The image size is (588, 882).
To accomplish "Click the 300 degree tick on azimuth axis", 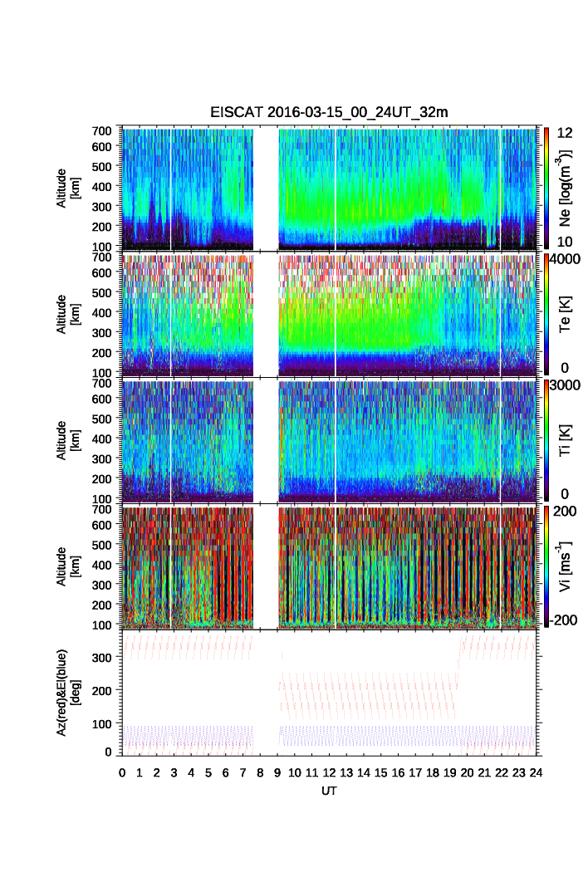I will [x=102, y=657].
